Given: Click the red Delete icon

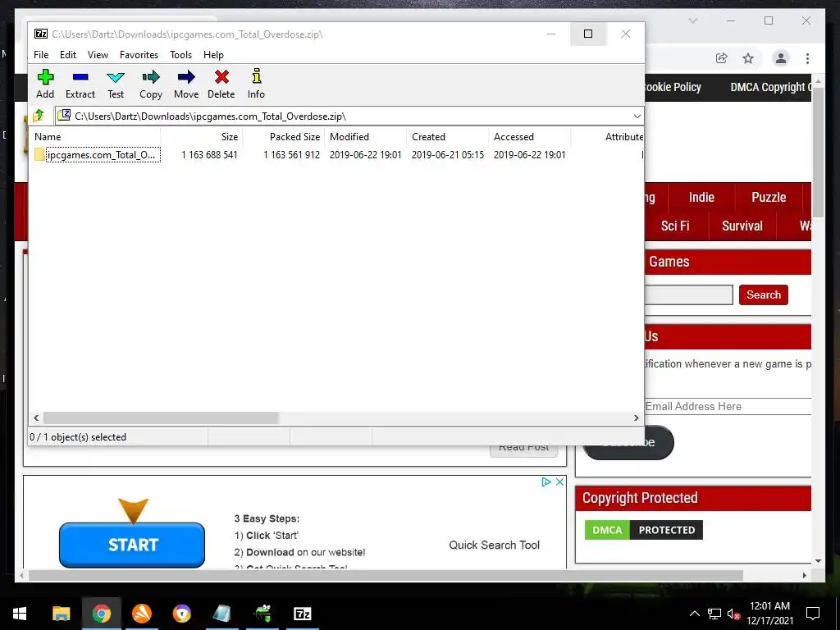Looking at the screenshot, I should [221, 77].
